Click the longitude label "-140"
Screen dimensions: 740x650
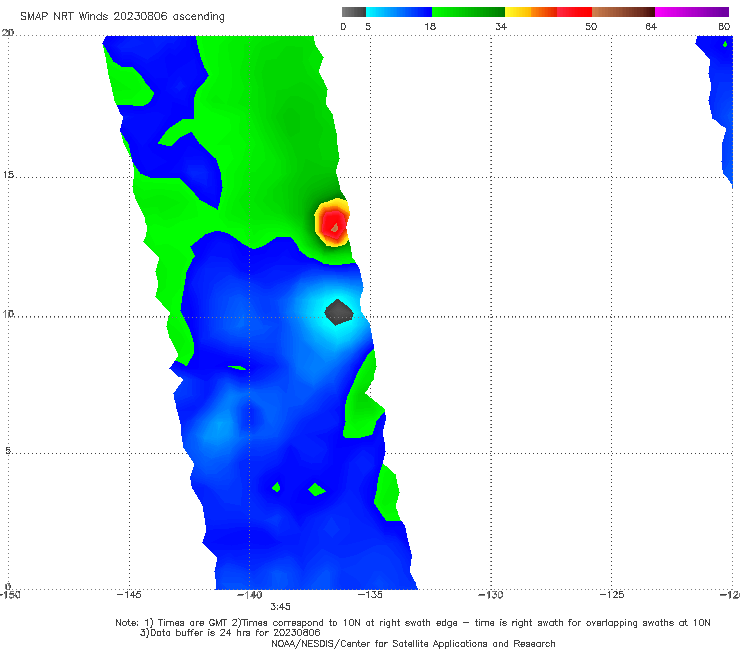tap(249, 595)
